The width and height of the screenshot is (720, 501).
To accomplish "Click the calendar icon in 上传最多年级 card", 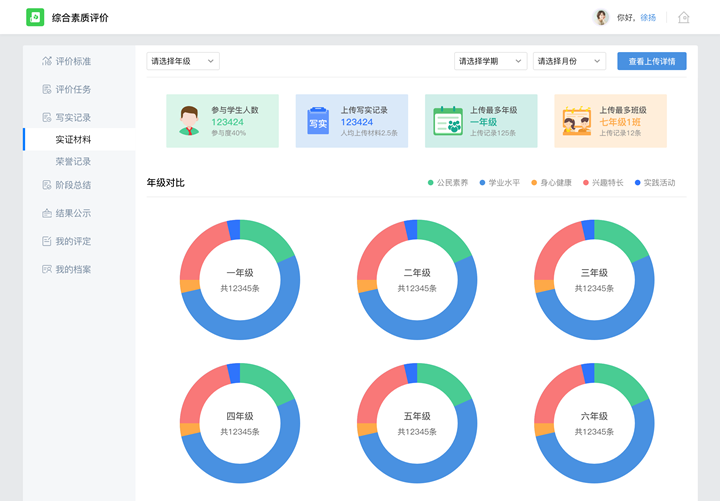I will (448, 121).
